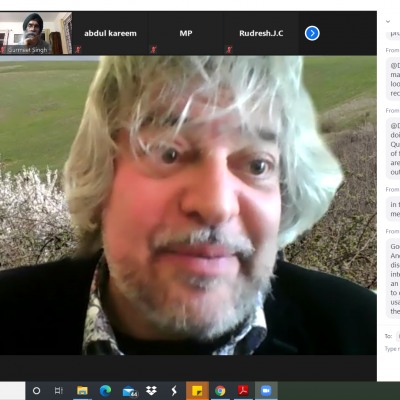Click the chat message starting with 'in'
Viewport: 400px width, 400px height.
coord(393,209)
